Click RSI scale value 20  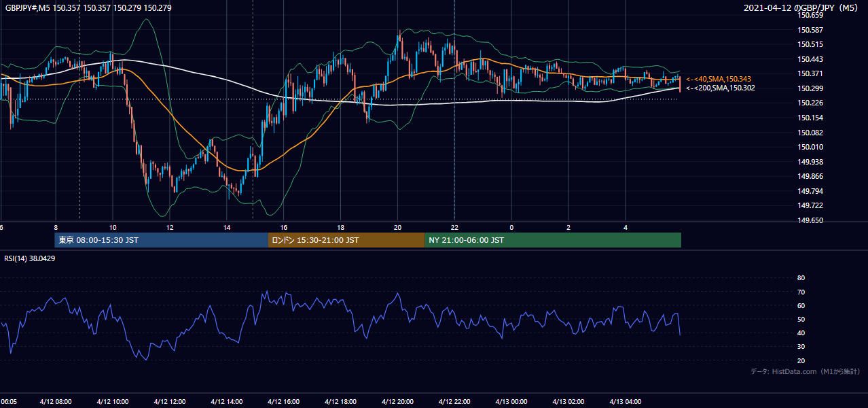point(801,360)
